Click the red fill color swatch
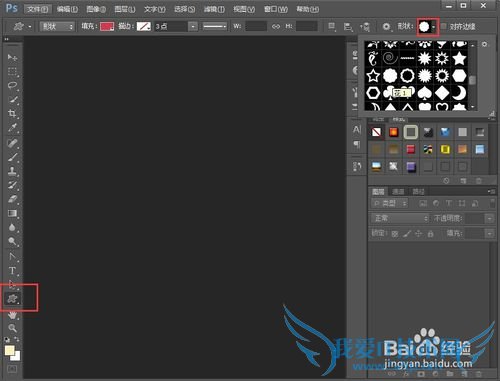500x381 pixels. coord(107,26)
